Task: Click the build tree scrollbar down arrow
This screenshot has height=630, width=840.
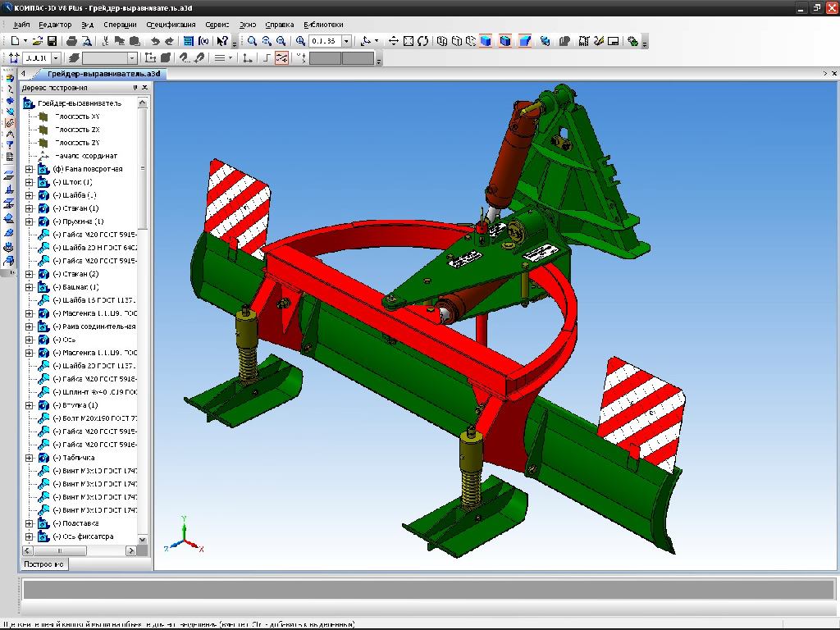Action: coord(144,540)
